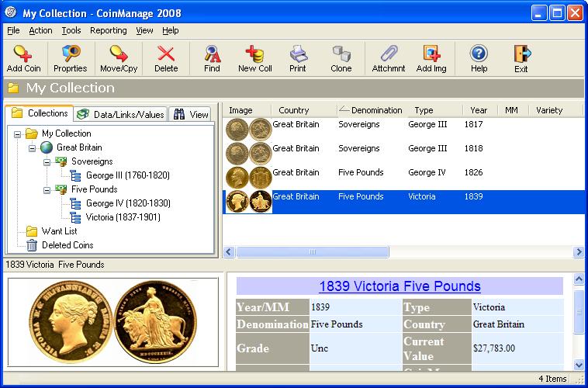Click the Want List folder icon
The width and height of the screenshot is (588, 388).
32,231
